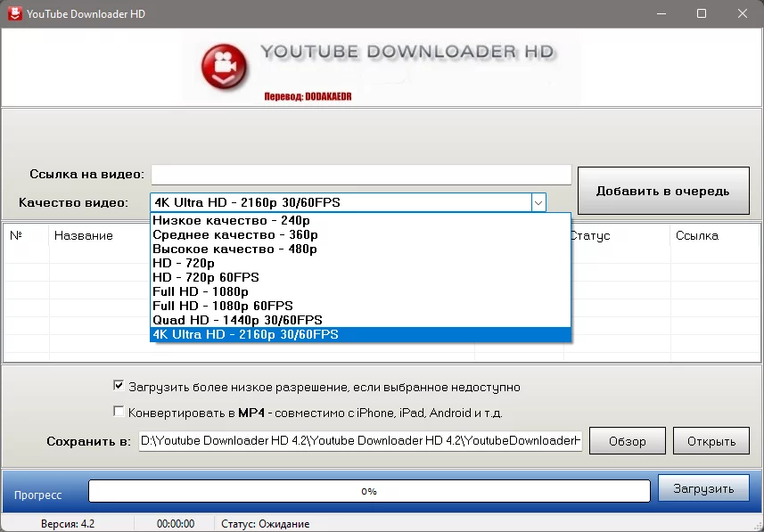This screenshot has height=532, width=764.
Task: Click the Перевод: DODAKAEDR credit text
Action: coord(308,96)
